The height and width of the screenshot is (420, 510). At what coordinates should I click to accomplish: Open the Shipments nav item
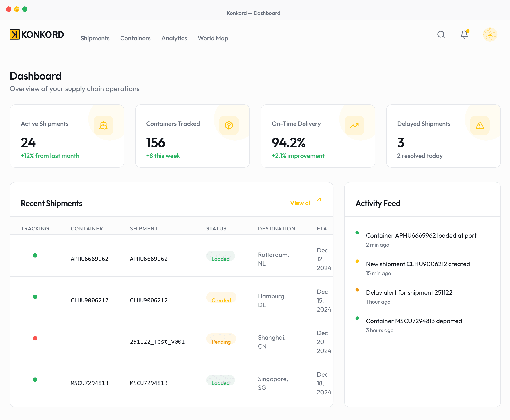95,38
